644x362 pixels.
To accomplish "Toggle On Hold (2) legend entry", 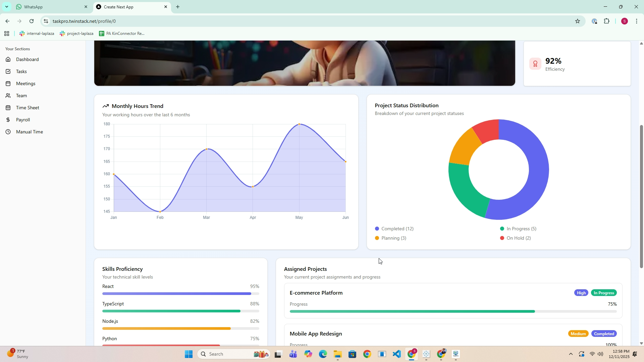I will [516, 238].
